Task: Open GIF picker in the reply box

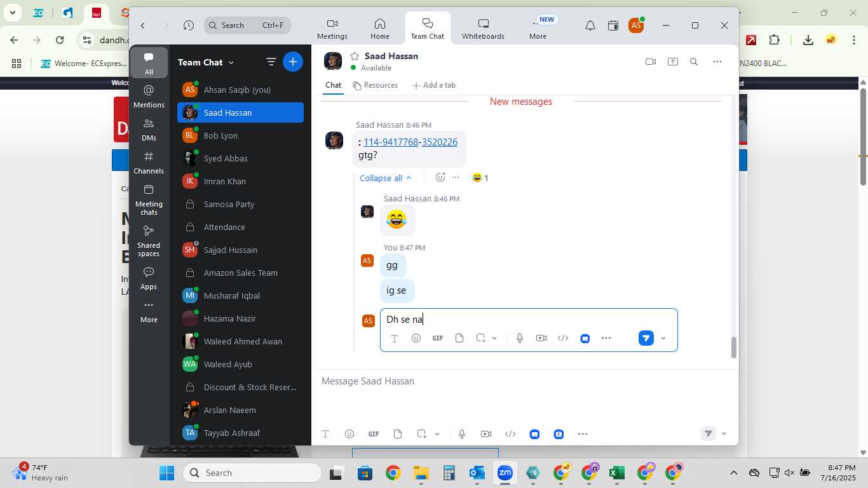Action: (x=438, y=338)
